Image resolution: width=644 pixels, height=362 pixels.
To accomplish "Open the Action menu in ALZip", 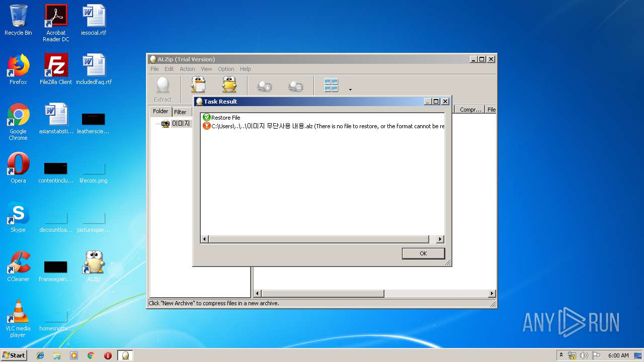I will point(187,69).
